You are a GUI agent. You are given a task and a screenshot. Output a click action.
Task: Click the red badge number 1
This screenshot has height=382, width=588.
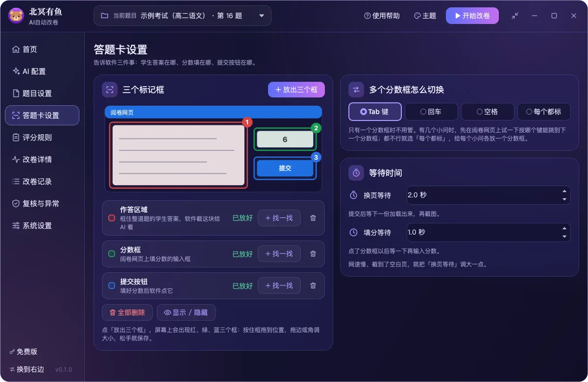[x=247, y=122]
